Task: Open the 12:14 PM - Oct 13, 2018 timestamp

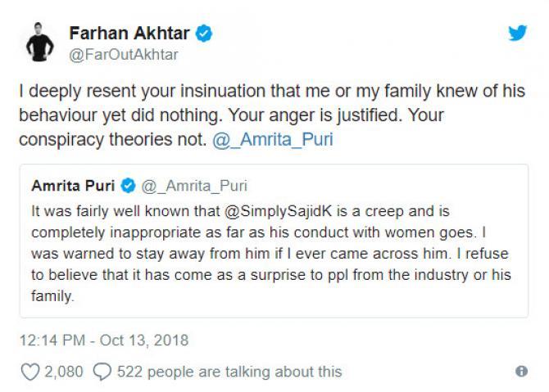Action: tap(104, 340)
